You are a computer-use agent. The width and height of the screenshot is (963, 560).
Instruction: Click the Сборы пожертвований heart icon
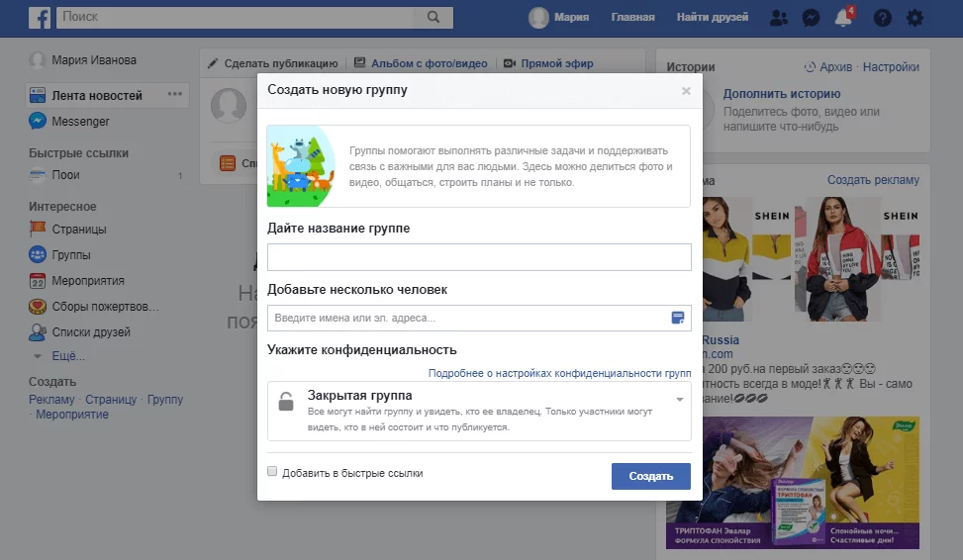click(x=38, y=307)
